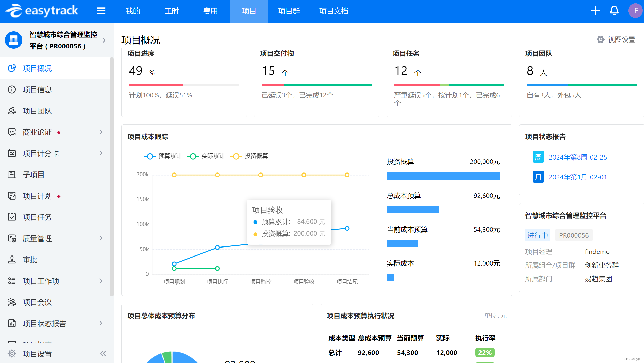Toggle the 实际累计 legend series
The height and width of the screenshot is (363, 644).
(206, 156)
